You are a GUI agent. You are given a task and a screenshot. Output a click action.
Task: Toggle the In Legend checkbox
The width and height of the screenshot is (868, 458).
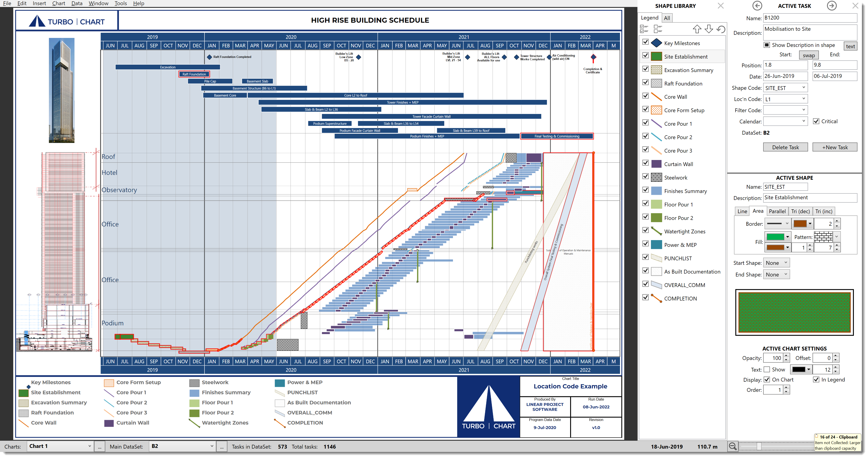point(816,380)
